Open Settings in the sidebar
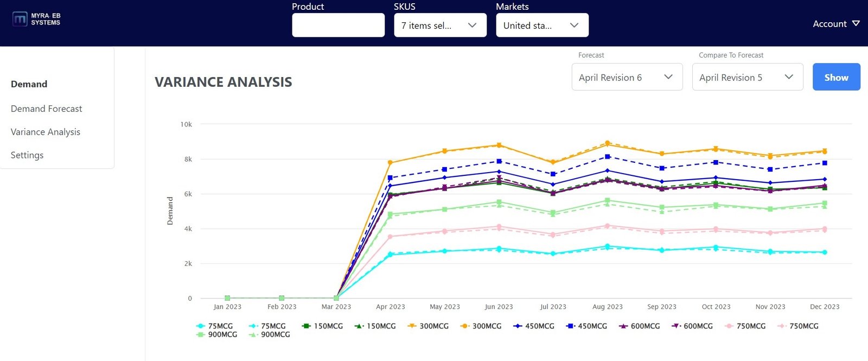868x361 pixels. point(27,155)
